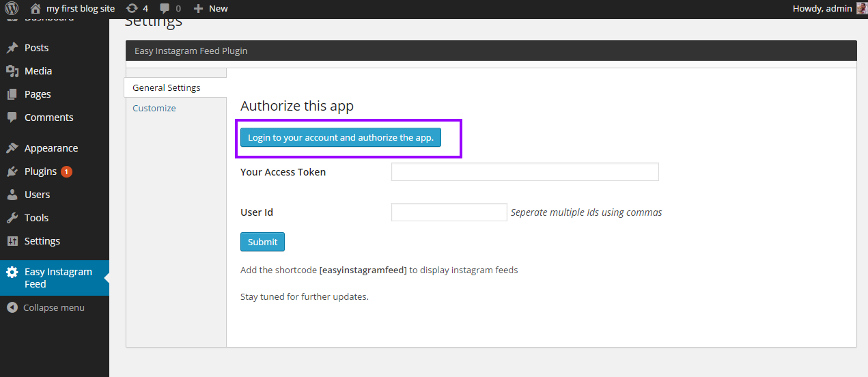
Task: Click the New link in admin bar
Action: point(219,8)
